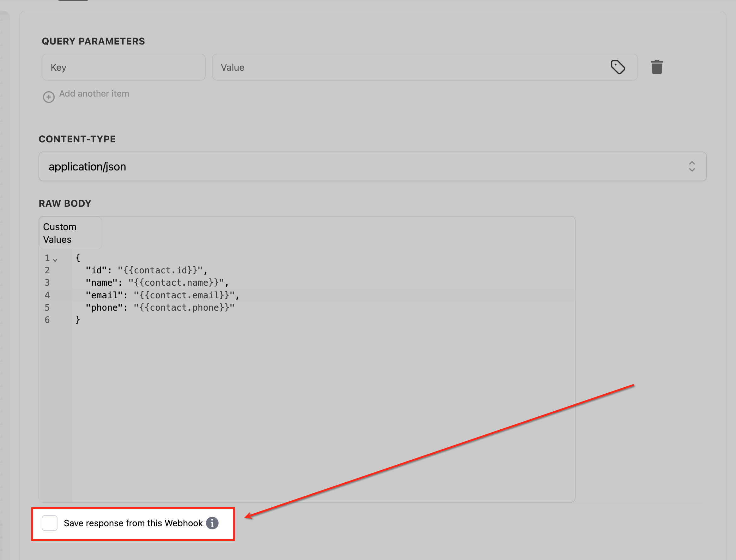The image size is (736, 560).
Task: Click Add another item link
Action: coord(94,94)
